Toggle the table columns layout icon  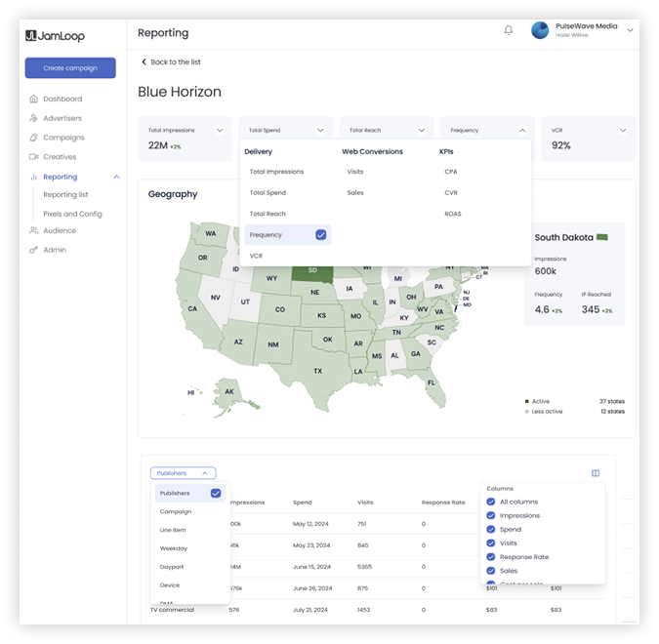pos(596,473)
